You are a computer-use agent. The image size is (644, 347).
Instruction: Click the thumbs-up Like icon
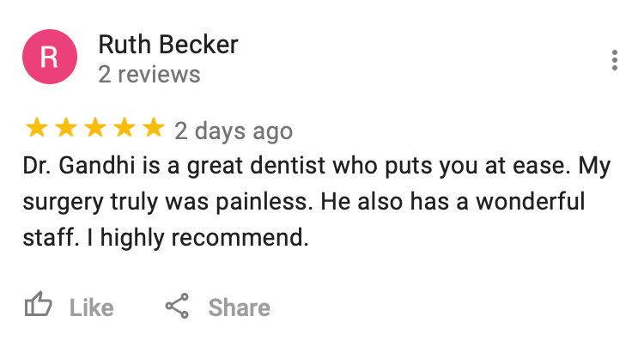pyautogui.click(x=38, y=304)
